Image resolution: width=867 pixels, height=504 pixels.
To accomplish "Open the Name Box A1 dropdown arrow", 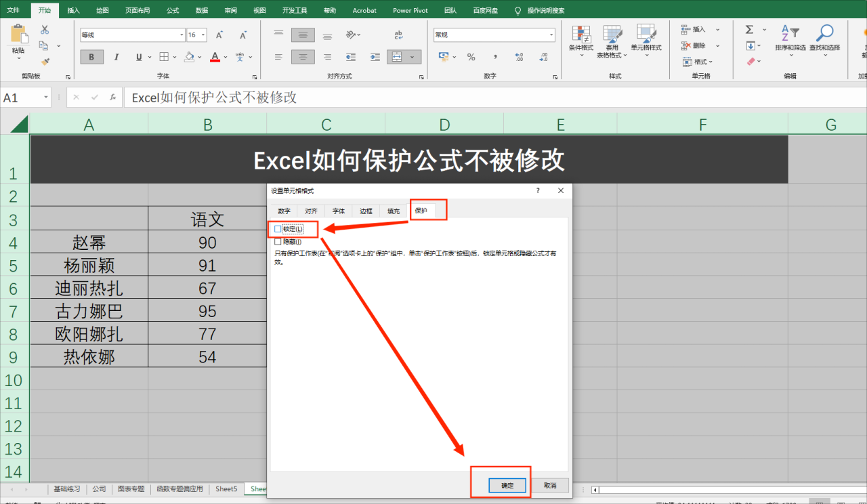I will click(x=46, y=98).
